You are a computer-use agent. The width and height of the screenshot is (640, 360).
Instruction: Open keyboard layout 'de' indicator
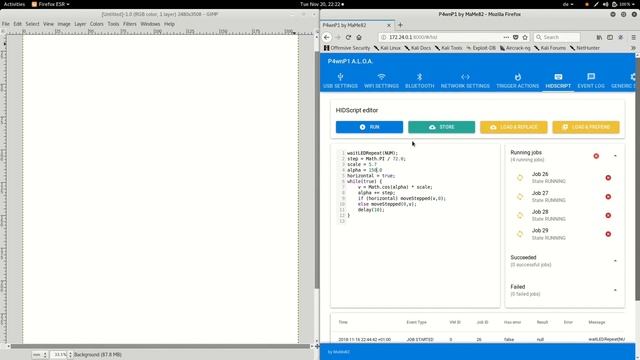pyautogui.click(x=568, y=4)
